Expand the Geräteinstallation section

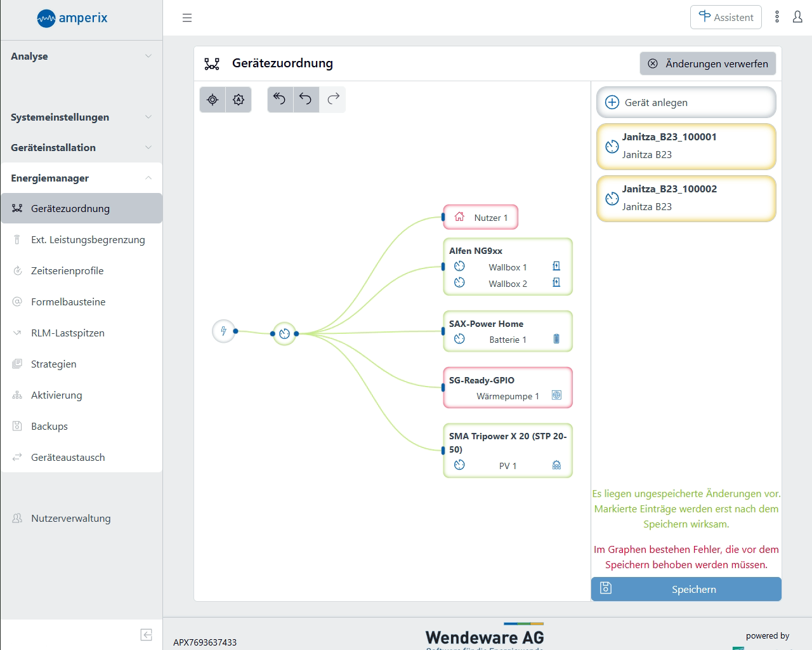pos(81,147)
